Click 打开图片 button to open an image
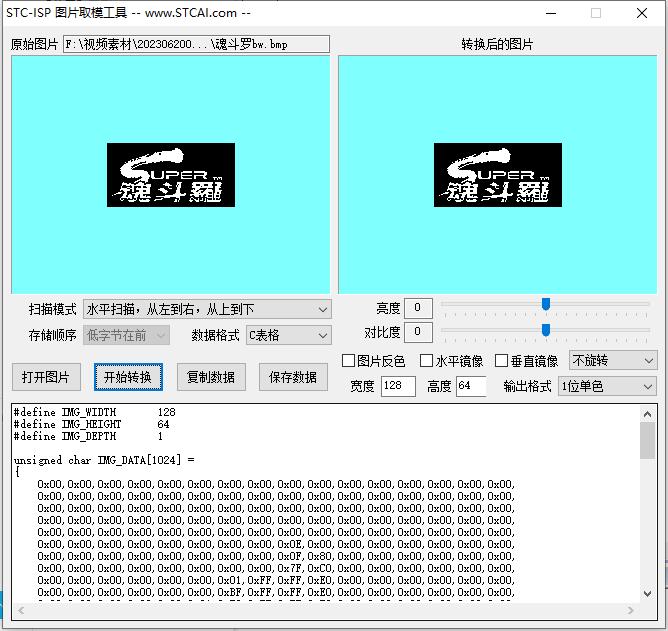The height and width of the screenshot is (631, 668). click(46, 377)
